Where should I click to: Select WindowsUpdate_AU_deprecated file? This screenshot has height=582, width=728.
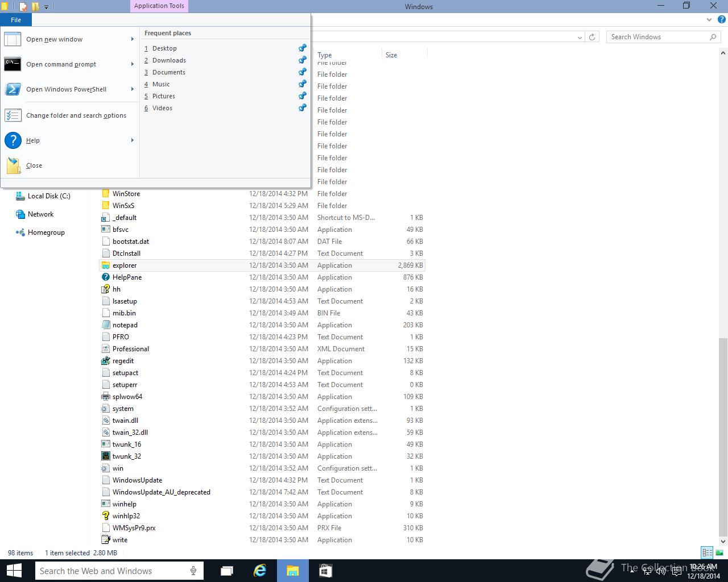coord(162,492)
